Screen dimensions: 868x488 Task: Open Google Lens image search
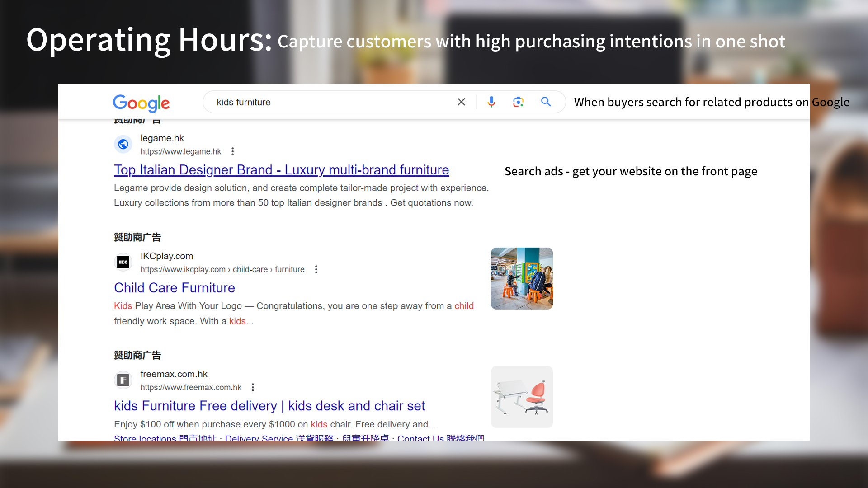point(518,102)
